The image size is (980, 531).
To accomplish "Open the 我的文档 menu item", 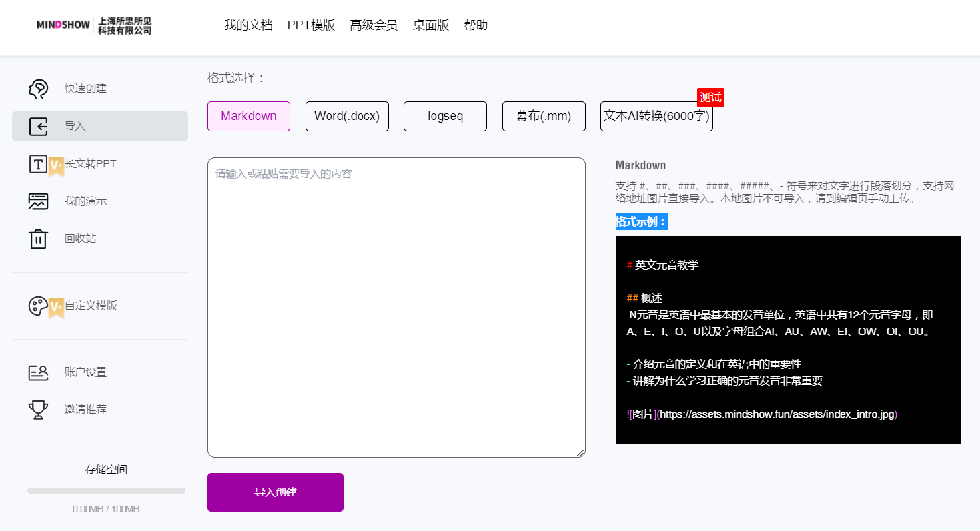I will (x=249, y=25).
